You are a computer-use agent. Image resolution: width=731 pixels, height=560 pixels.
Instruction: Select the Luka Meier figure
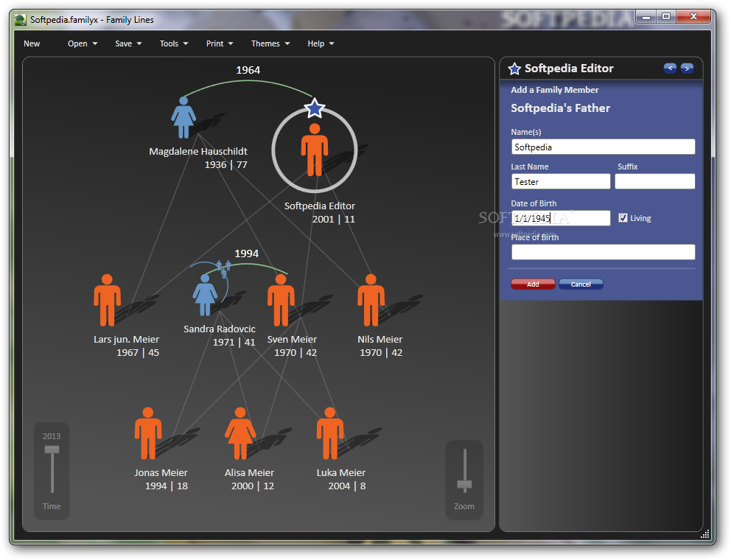click(330, 434)
